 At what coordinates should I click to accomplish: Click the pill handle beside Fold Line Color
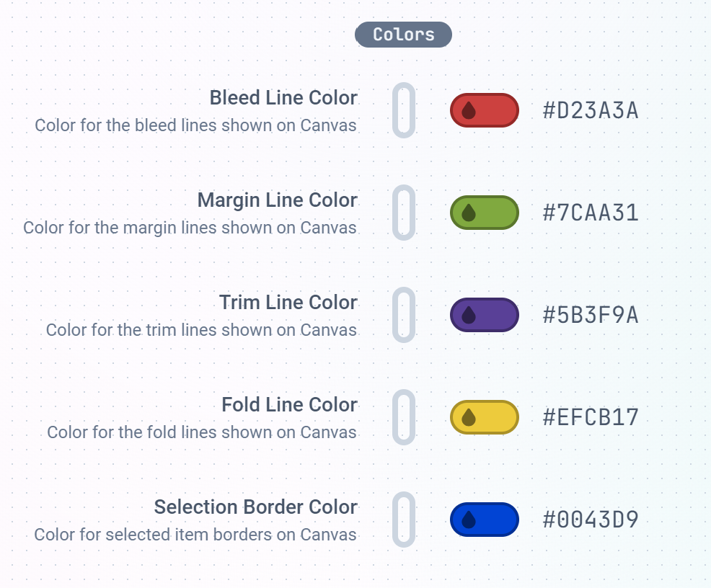click(x=404, y=417)
